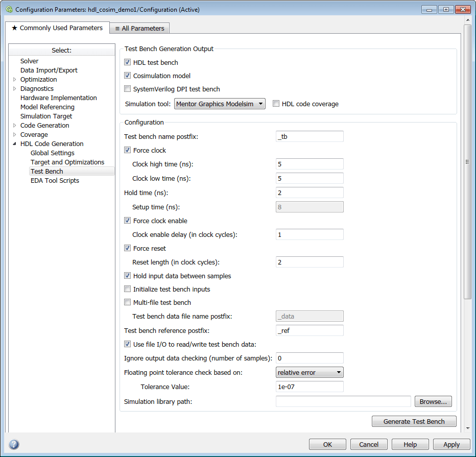Click the Reset length field

pyautogui.click(x=310, y=262)
